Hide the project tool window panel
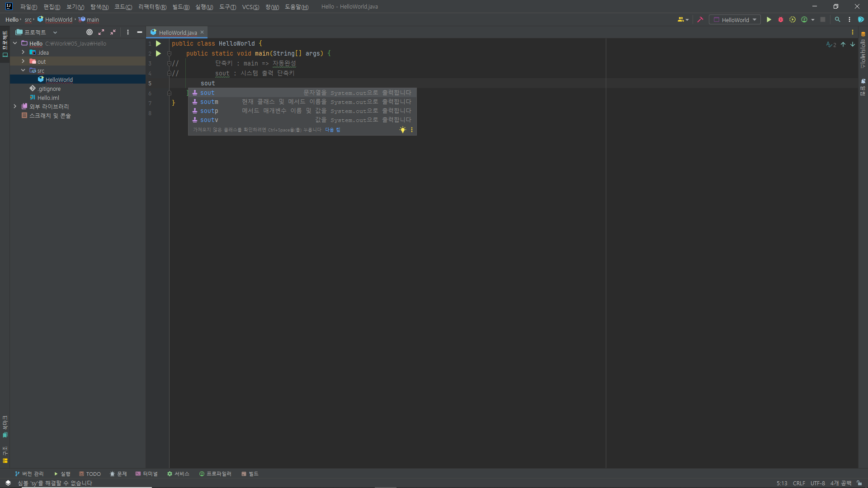The width and height of the screenshot is (868, 488). coord(140,32)
